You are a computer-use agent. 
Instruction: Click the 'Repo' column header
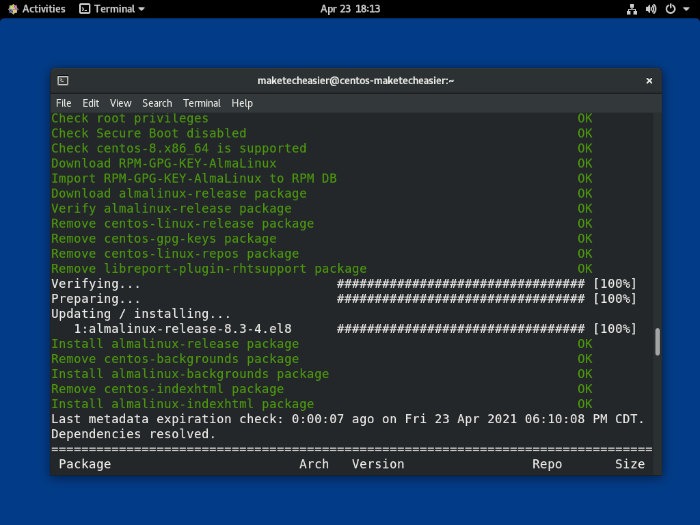point(547,464)
